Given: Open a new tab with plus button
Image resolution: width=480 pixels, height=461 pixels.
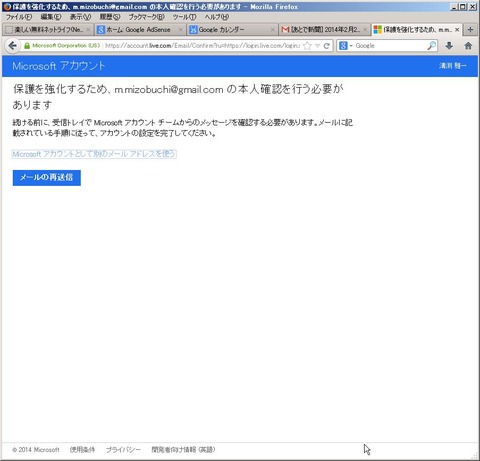Looking at the screenshot, I should (x=470, y=30).
